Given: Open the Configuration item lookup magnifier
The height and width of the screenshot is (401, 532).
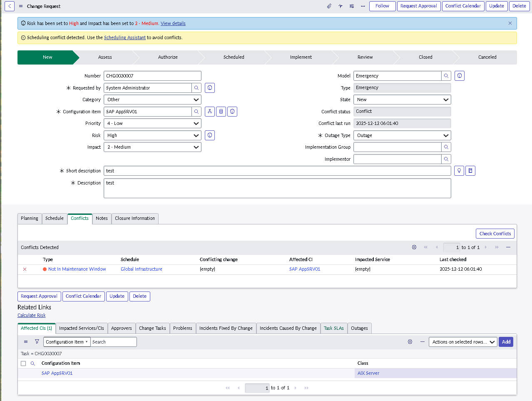Looking at the screenshot, I should [196, 112].
